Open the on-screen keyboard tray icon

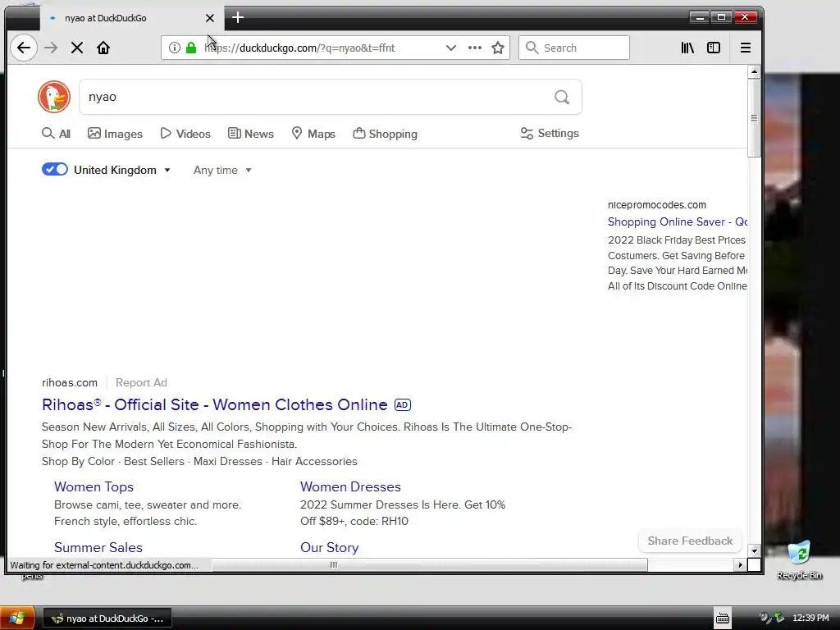(722, 618)
